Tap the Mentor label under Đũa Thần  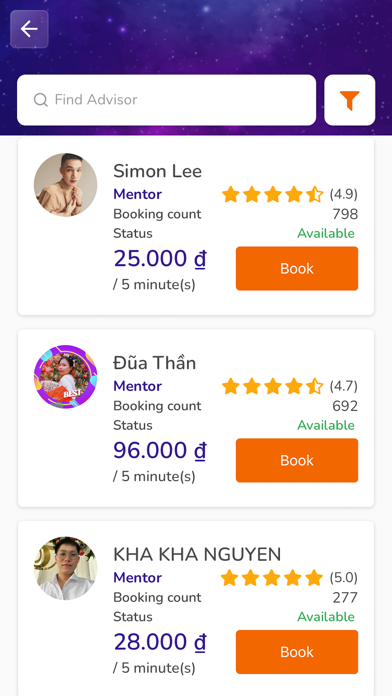[138, 386]
